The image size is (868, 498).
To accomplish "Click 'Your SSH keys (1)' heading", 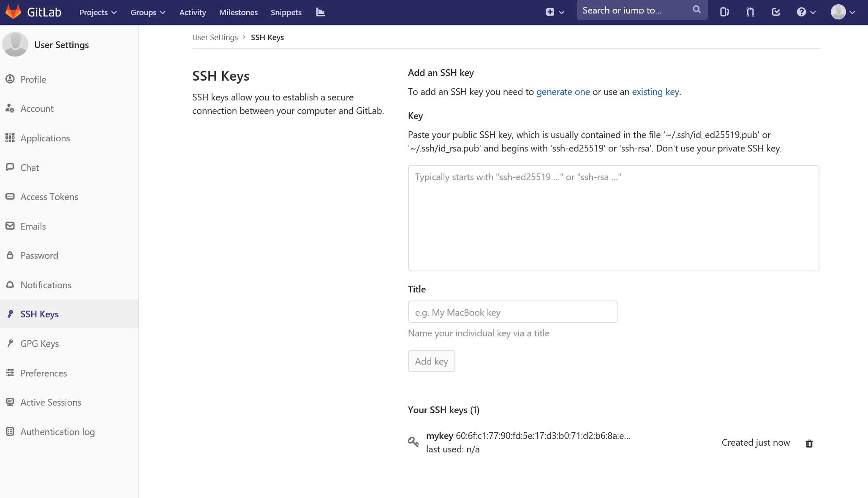I will tap(444, 410).
